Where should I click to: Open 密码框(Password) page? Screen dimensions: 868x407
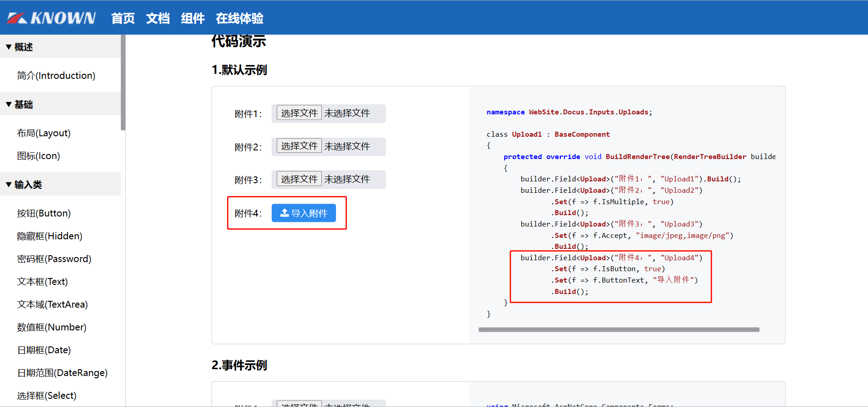pos(54,259)
